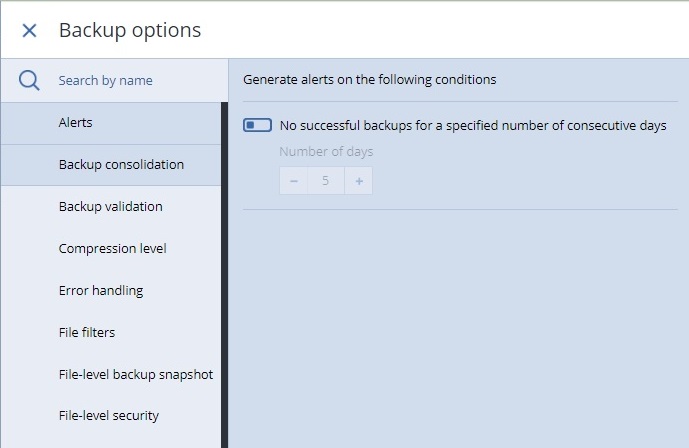This screenshot has width=689, height=448.
Task: Select Backup consolidation option
Action: (111, 165)
